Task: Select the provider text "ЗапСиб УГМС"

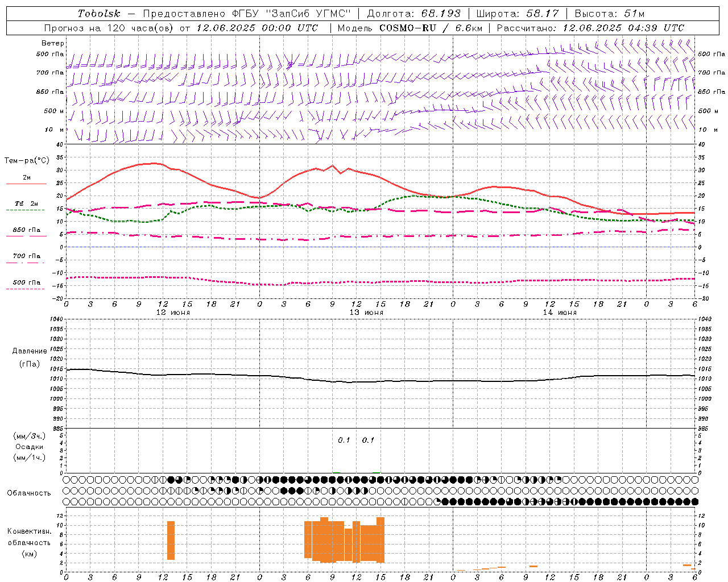Action: (309, 14)
